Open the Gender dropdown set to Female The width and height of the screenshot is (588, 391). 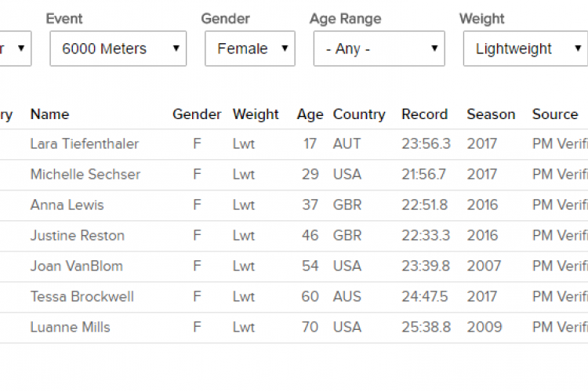249,49
